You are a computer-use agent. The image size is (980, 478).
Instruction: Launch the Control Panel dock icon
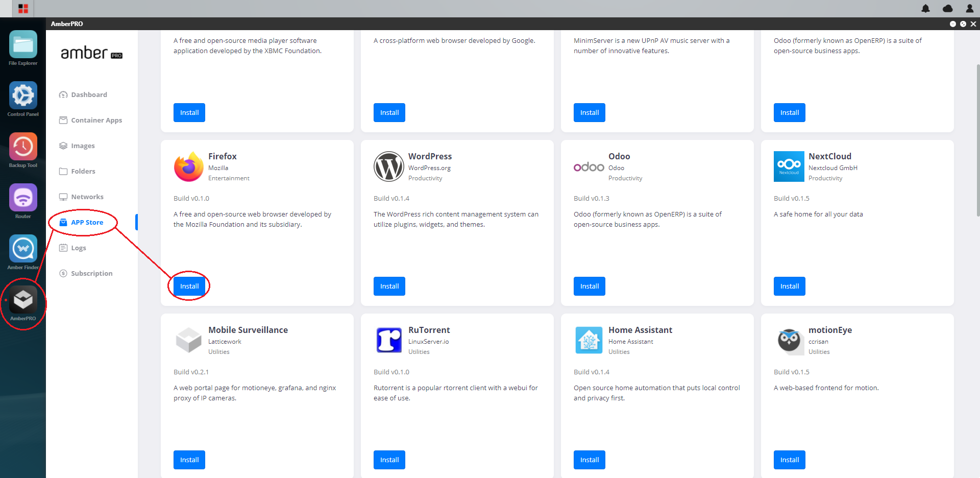(x=23, y=95)
